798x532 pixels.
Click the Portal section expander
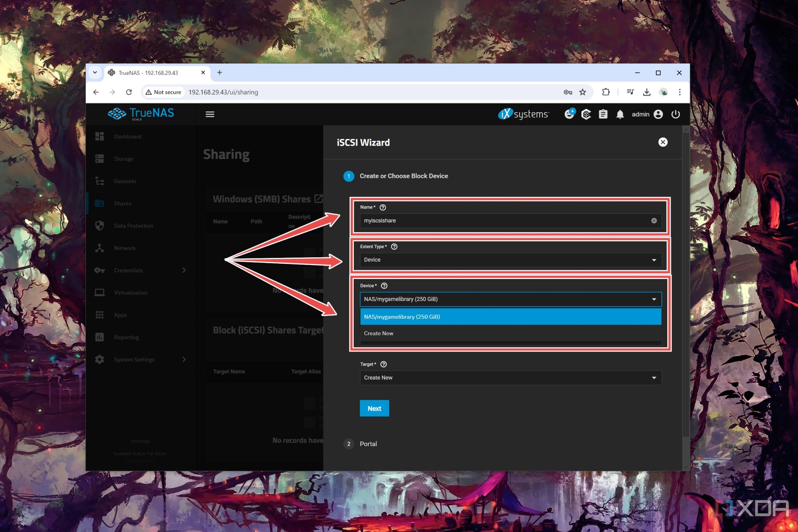[367, 443]
